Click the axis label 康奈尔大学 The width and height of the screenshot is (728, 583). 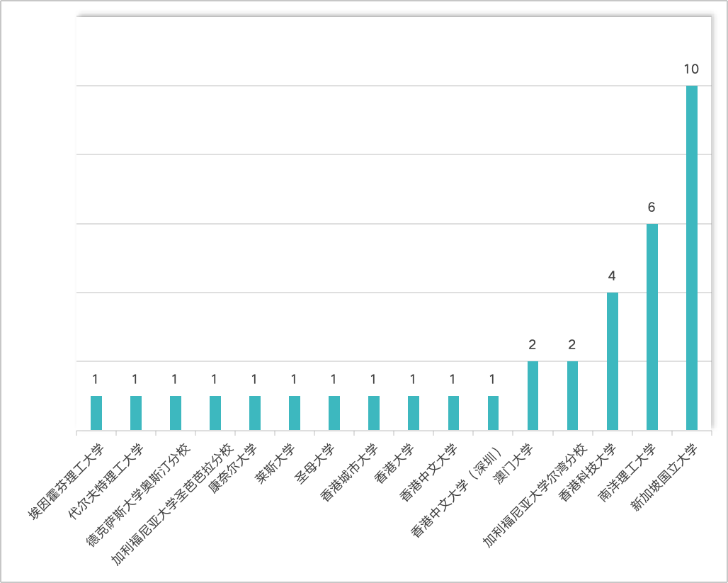(x=231, y=469)
